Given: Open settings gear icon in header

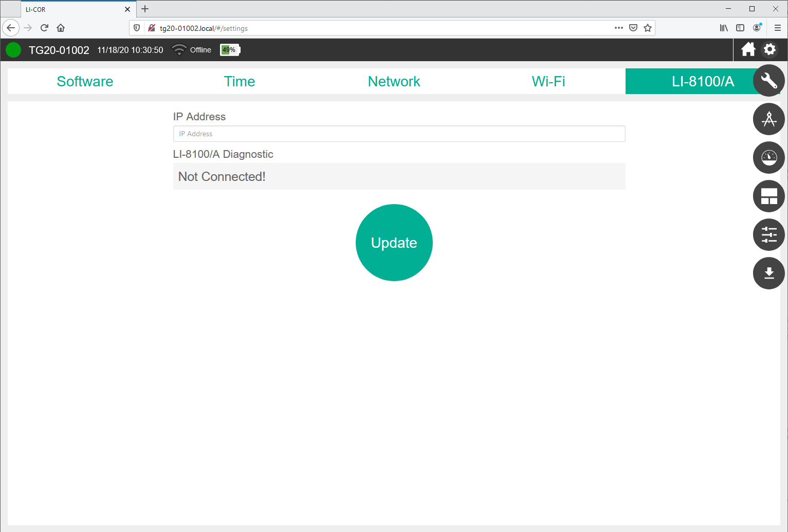Looking at the screenshot, I should click(x=769, y=49).
